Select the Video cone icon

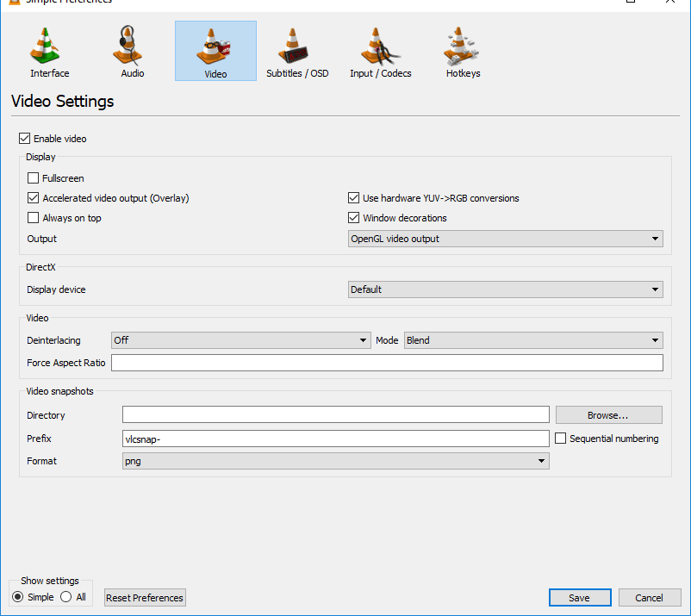tap(214, 47)
